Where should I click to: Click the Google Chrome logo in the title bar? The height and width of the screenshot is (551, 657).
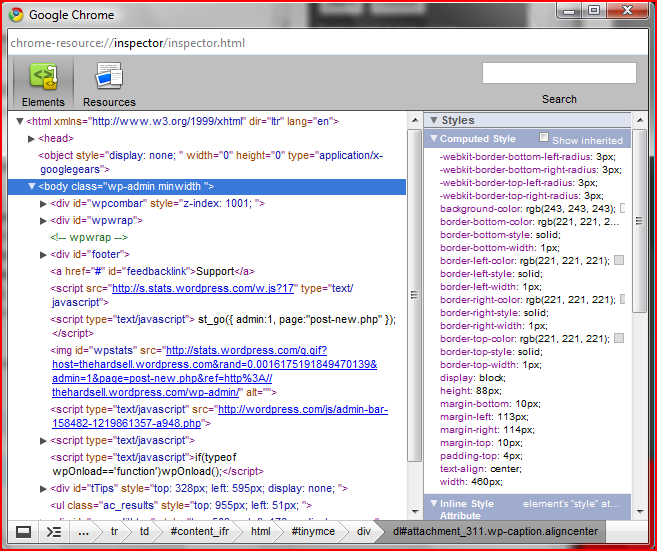coord(15,15)
